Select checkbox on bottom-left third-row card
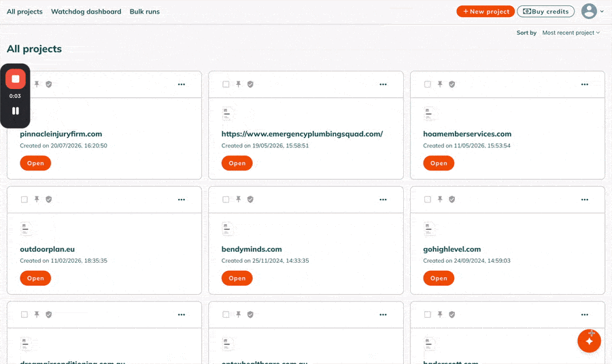 (24, 314)
